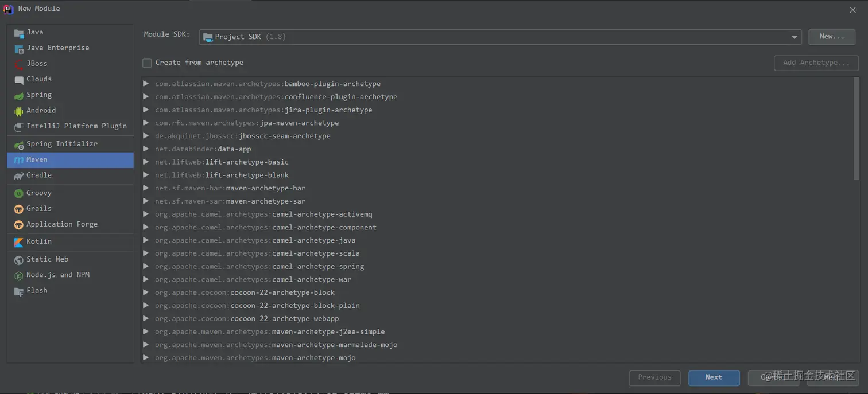Choose the Static Web globe icon
868x394 pixels.
click(19, 260)
